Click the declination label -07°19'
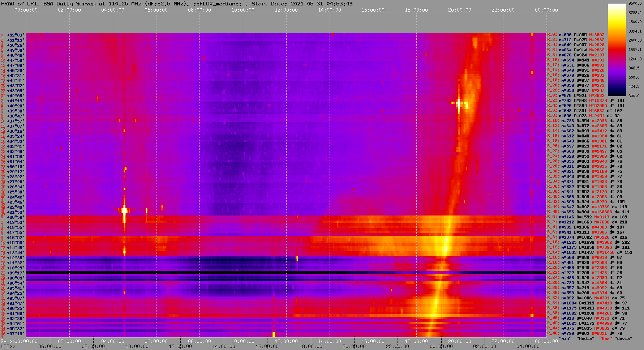 pyautogui.click(x=16, y=334)
